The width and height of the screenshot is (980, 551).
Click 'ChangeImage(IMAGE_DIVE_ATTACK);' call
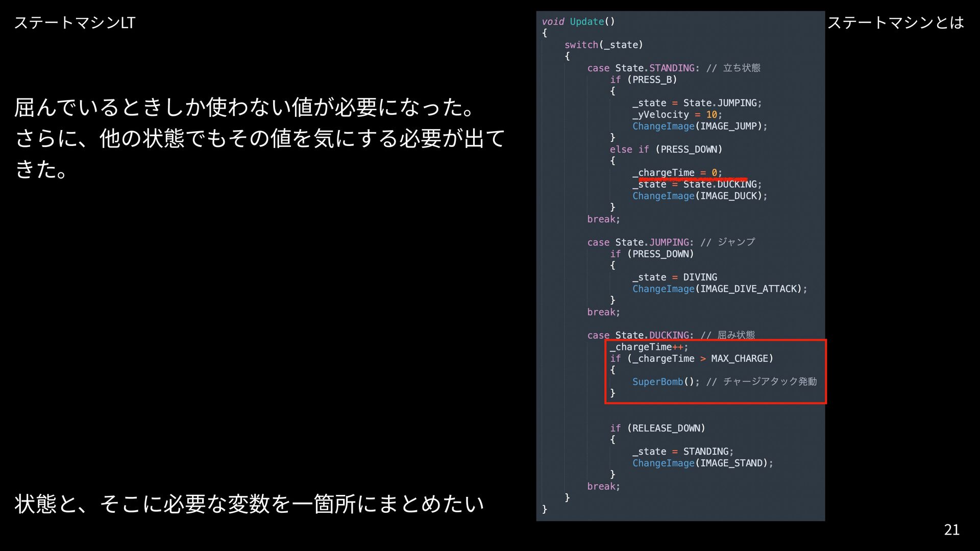(719, 289)
